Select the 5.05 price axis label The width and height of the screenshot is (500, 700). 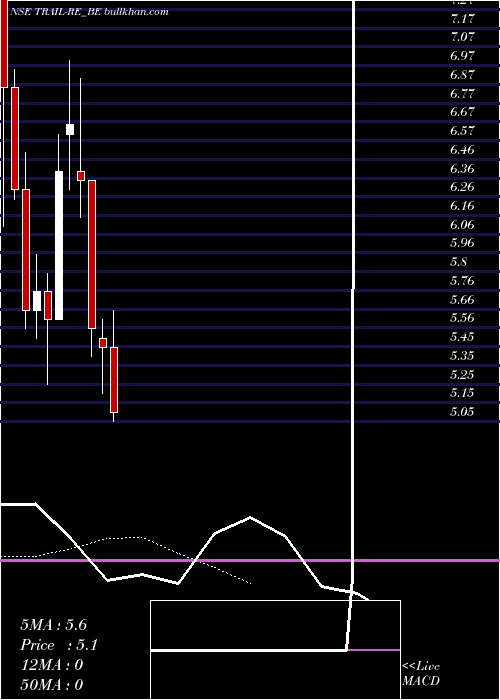pyautogui.click(x=463, y=412)
